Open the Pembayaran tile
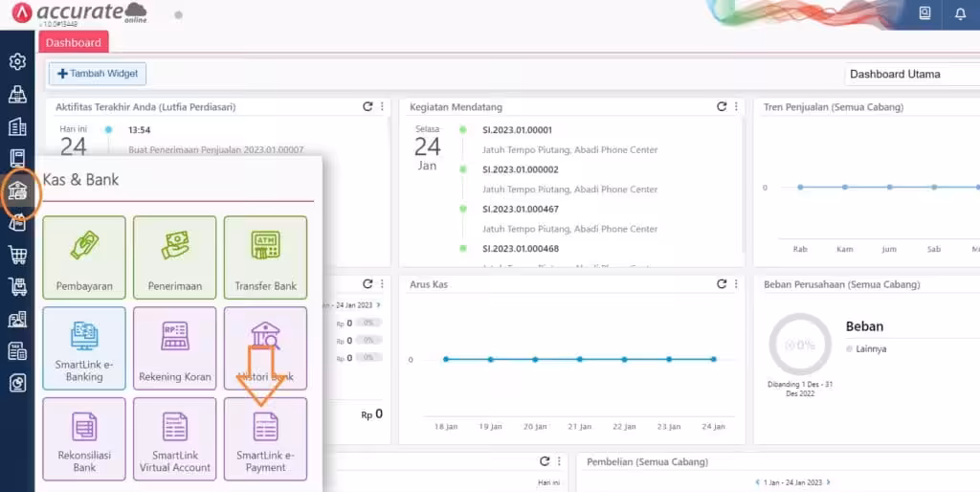The image size is (980, 492). [x=84, y=257]
